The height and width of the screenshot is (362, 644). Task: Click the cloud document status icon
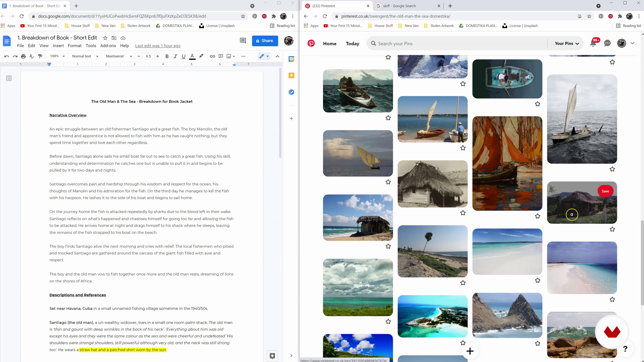(x=123, y=38)
